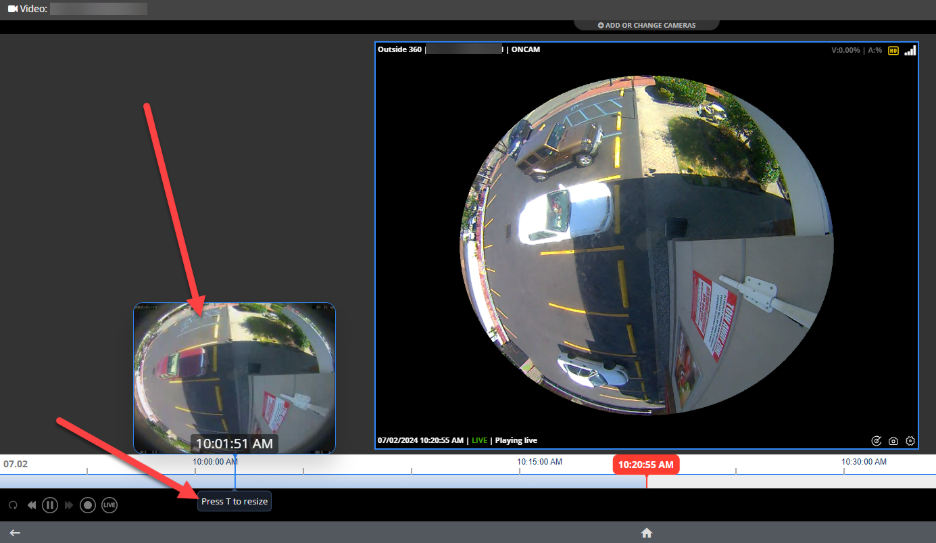The height and width of the screenshot is (543, 936).
Task: Go to the home screen
Action: (647, 533)
